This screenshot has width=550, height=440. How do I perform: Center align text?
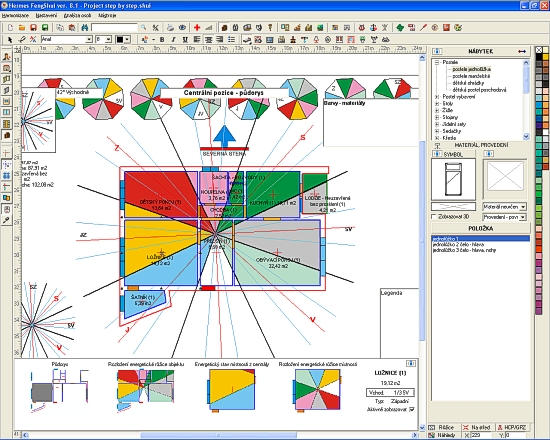click(208, 40)
